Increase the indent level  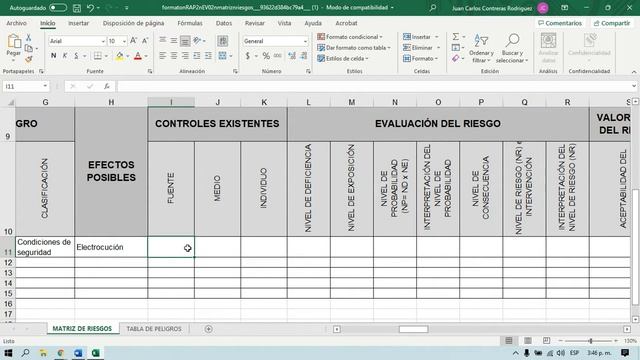(208, 56)
